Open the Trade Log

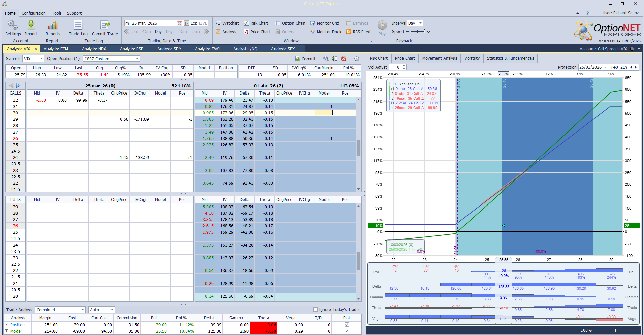pos(78,27)
